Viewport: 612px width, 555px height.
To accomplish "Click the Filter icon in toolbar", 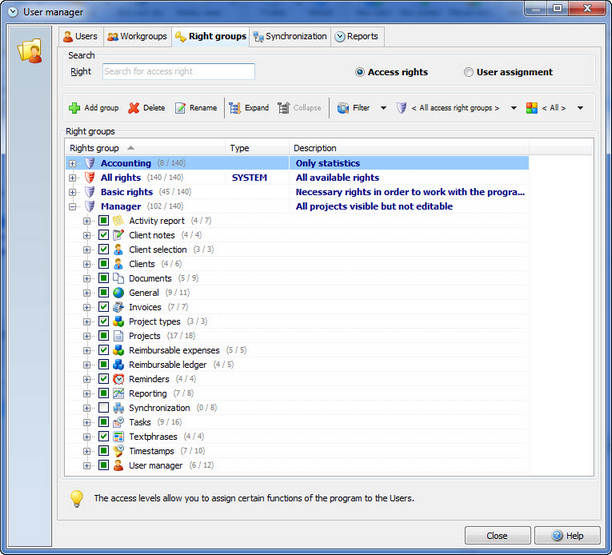I will pos(343,108).
